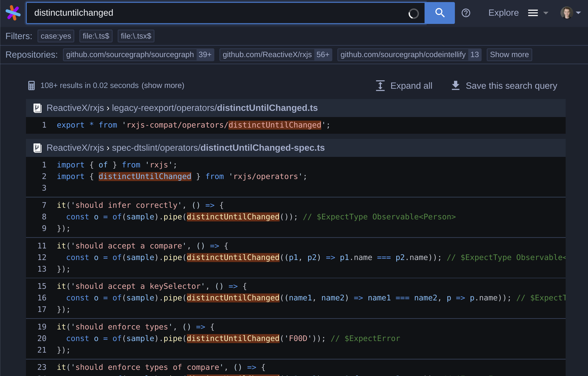Viewport: 588px width, 376px height.
Task: Click line 16 keySelector match
Action: click(233, 298)
